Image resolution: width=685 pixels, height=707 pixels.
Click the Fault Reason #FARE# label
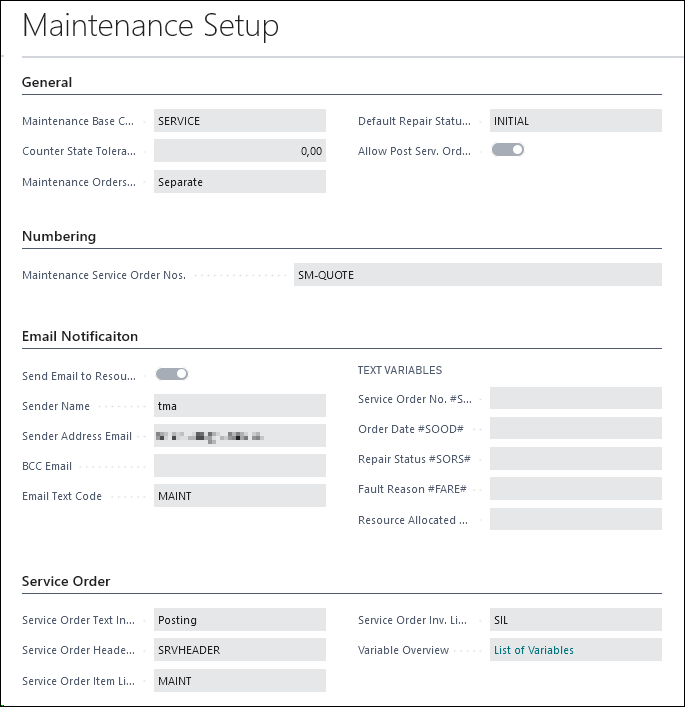click(x=412, y=489)
